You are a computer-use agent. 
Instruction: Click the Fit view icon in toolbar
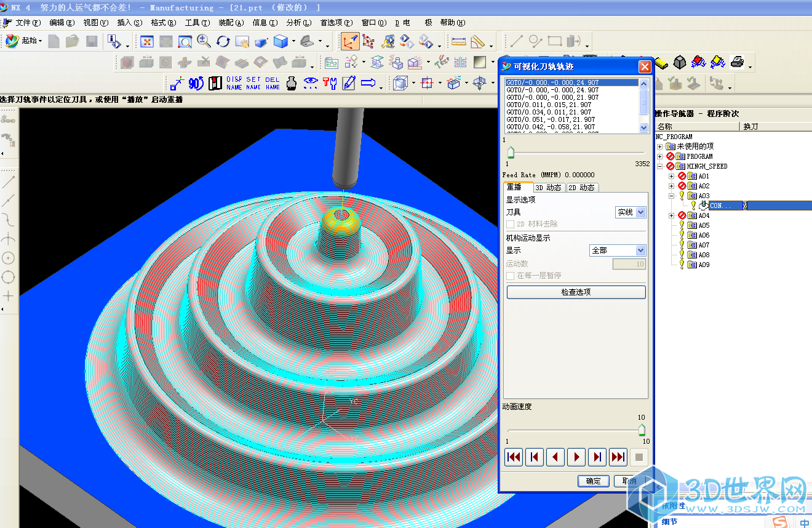(x=147, y=42)
